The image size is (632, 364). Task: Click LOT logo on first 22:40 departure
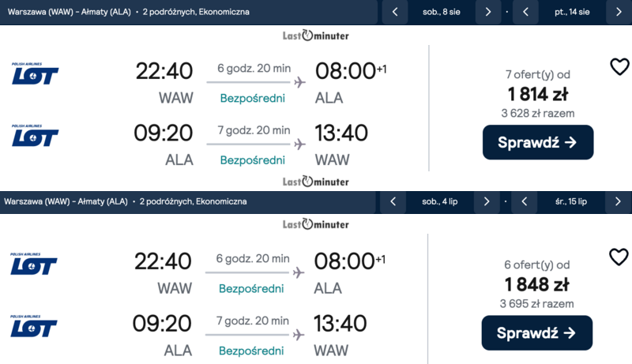point(35,73)
